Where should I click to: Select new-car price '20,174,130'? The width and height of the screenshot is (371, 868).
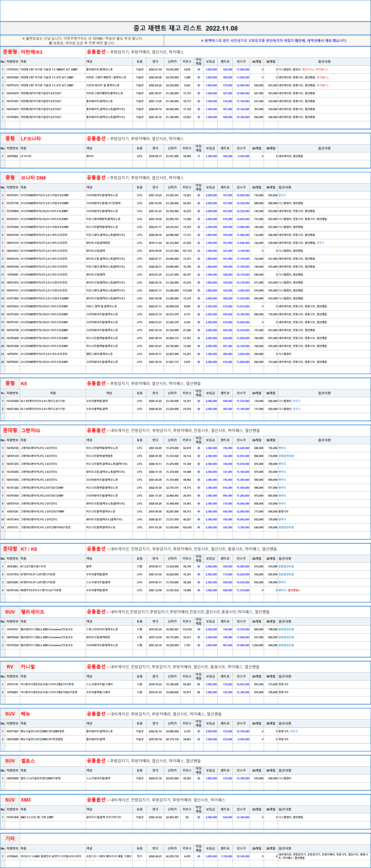[x=172, y=739]
